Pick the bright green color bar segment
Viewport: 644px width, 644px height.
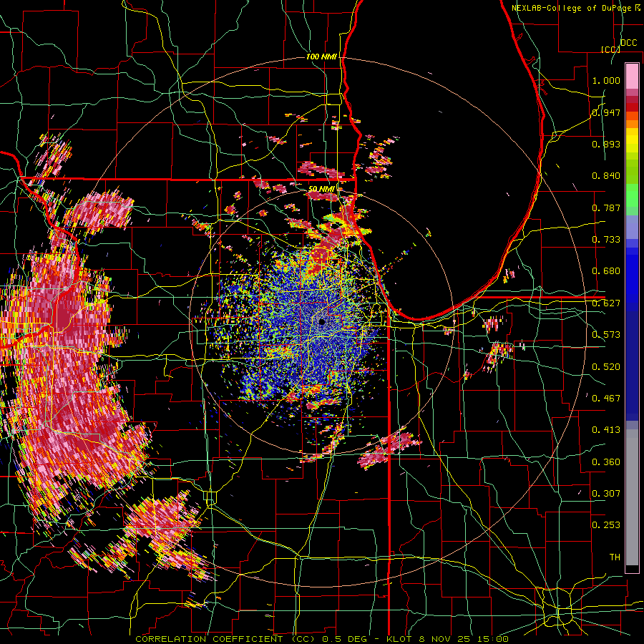click(x=632, y=195)
